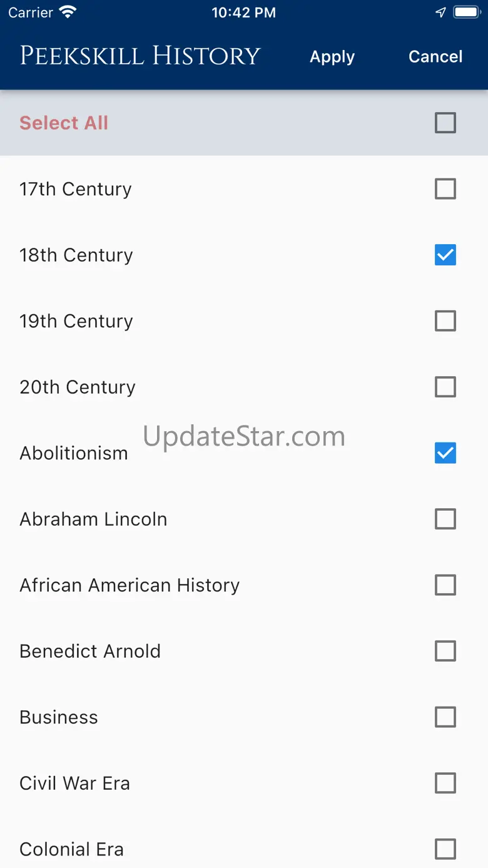
Task: Enable the Colonial Era checkbox
Action: (445, 849)
